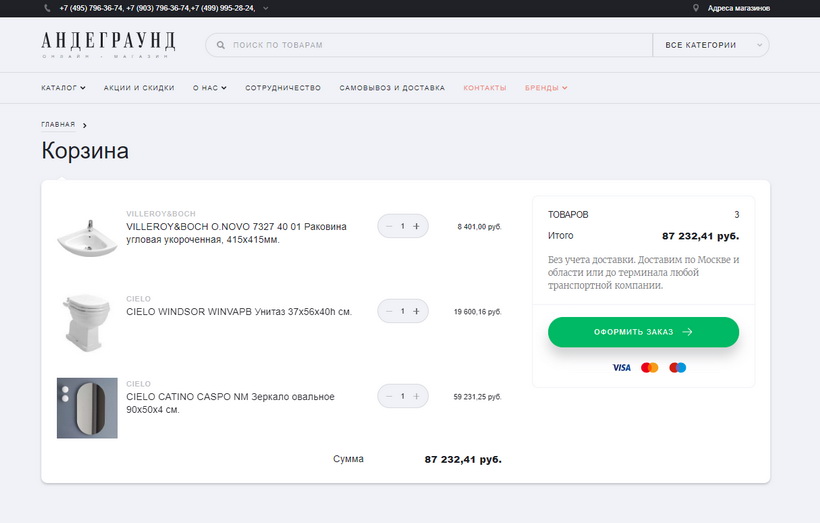820x523 pixels.
Task: Click the price 8 401,00 руб.
Action: pyautogui.click(x=479, y=227)
